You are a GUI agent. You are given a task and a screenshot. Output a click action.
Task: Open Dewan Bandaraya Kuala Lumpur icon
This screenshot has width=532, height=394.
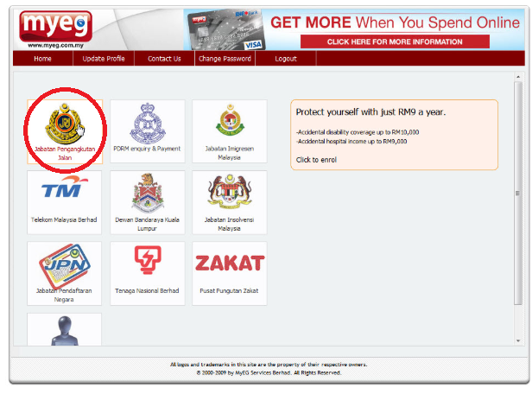[148, 193]
